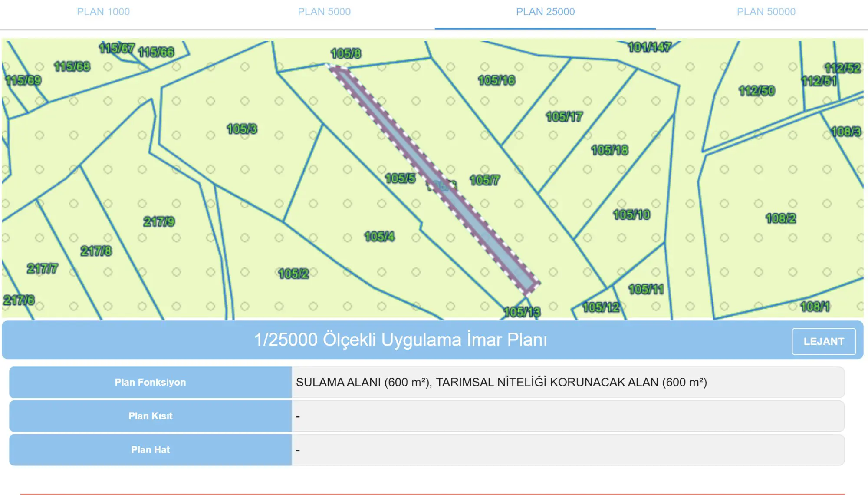This screenshot has width=868, height=495.
Task: Select the PLAN 25000 tab
Action: point(545,12)
